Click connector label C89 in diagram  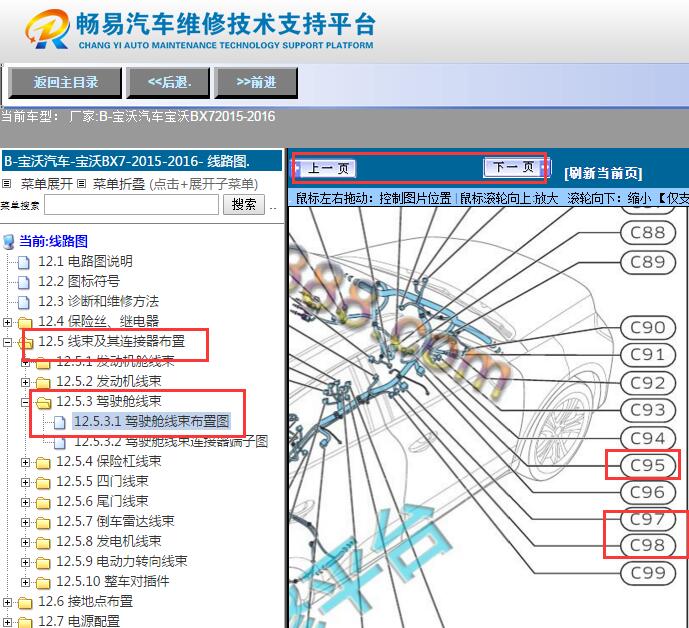pos(648,263)
